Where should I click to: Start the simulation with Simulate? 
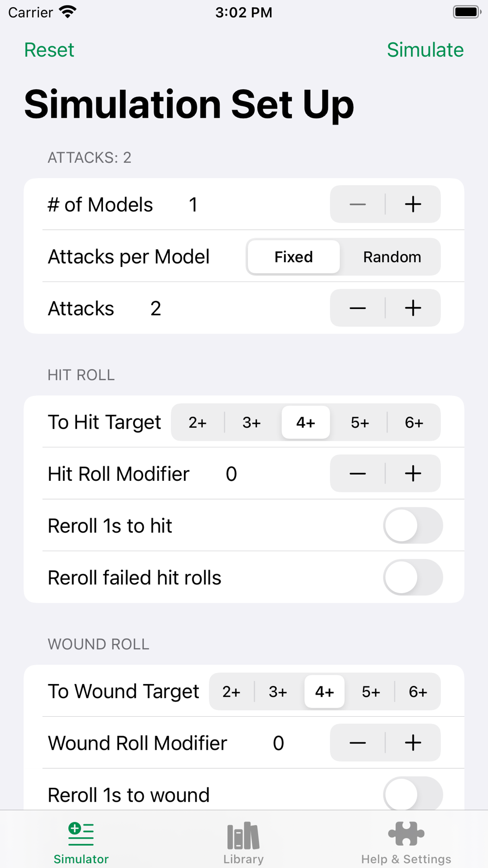pos(425,50)
